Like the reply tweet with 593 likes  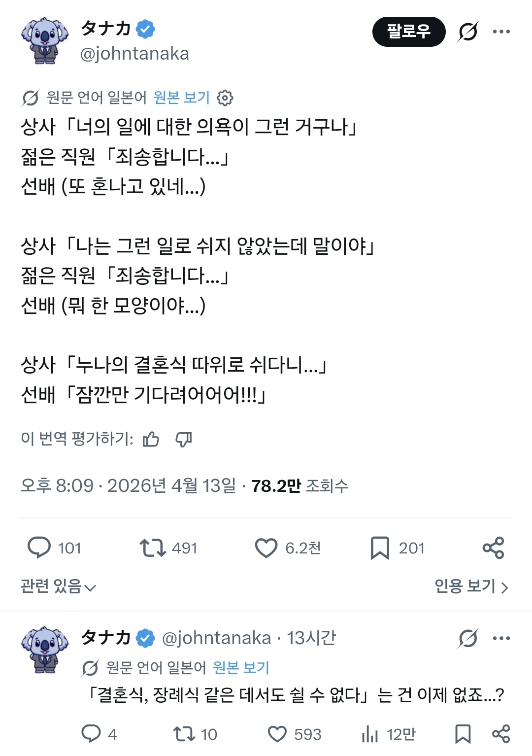coord(277,734)
